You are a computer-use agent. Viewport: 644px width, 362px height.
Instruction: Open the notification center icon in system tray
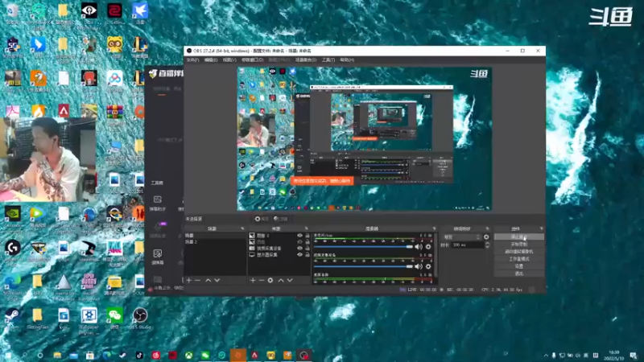click(634, 356)
